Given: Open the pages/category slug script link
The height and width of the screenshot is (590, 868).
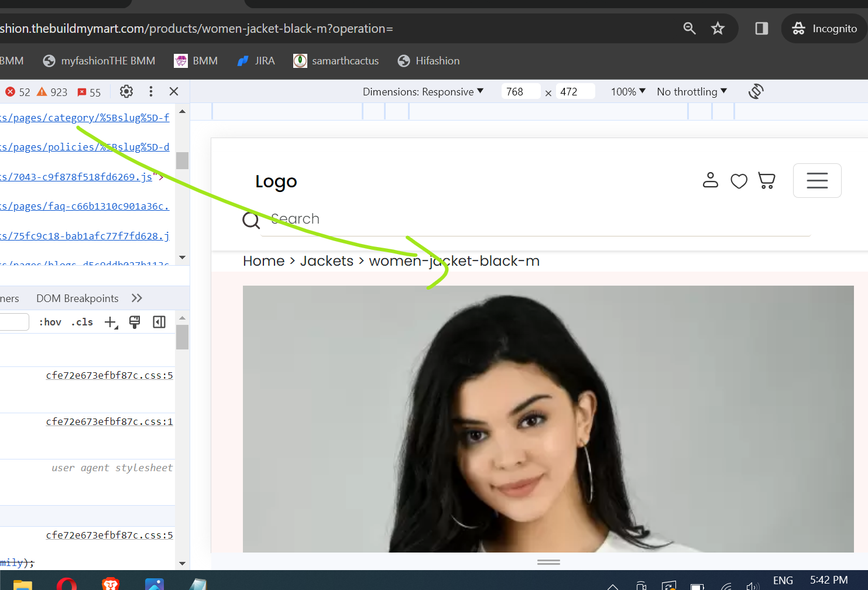Looking at the screenshot, I should (x=85, y=118).
